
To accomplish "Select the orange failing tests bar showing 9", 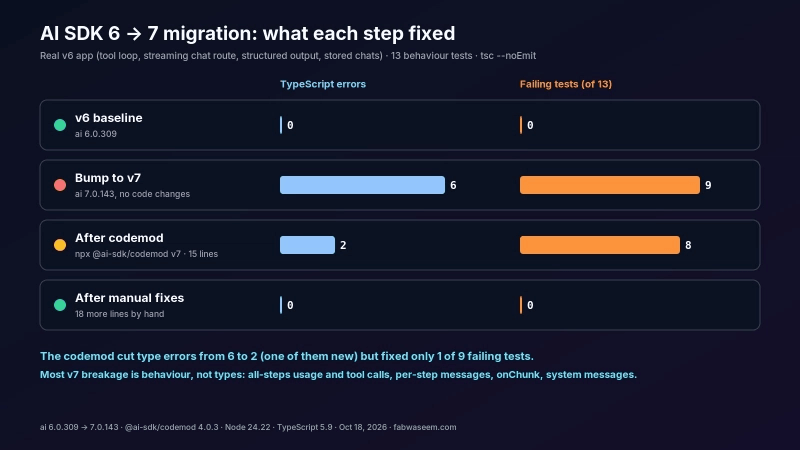I will tap(610, 185).
